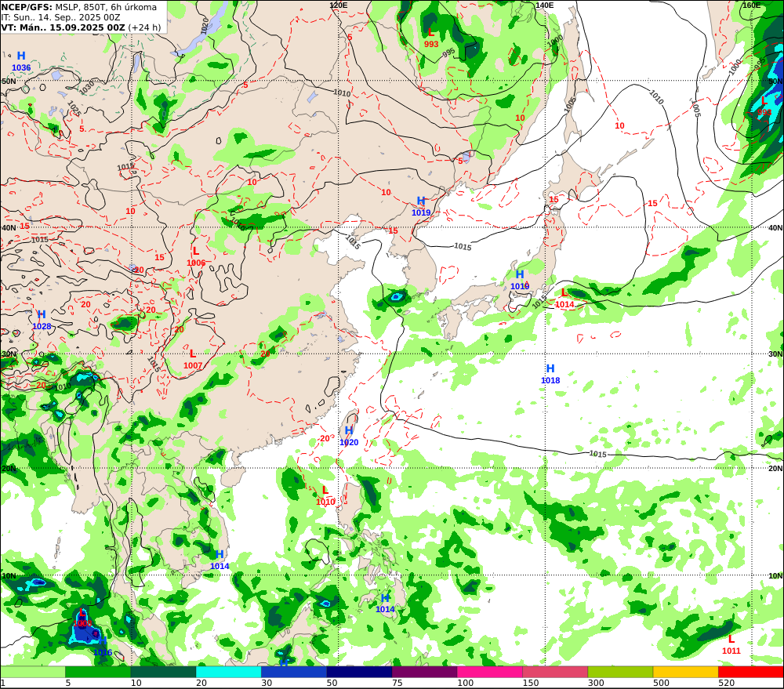This screenshot has height=689, width=784.
Task: Click the light green 1–5 mm legend swatch
Action: click(32, 672)
